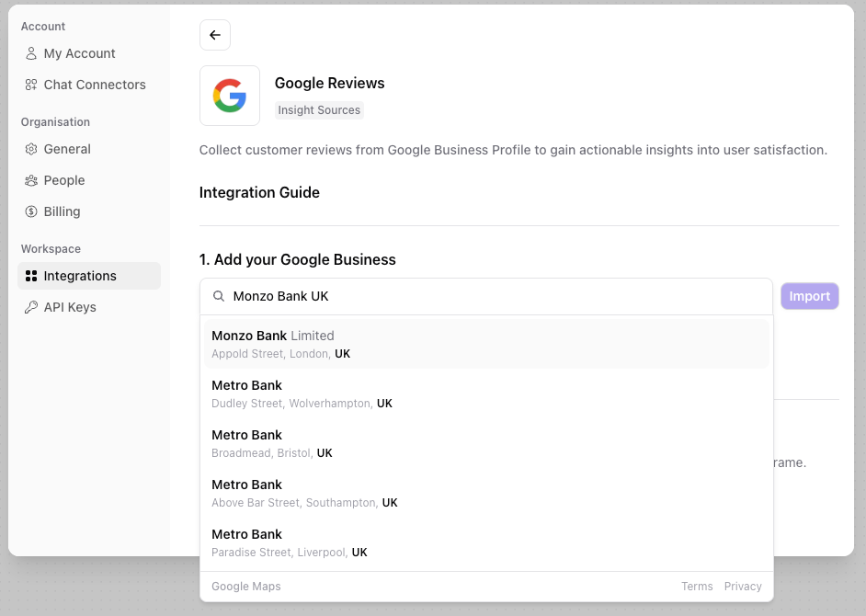The height and width of the screenshot is (616, 866).
Task: Open the Terms link
Action: click(x=697, y=586)
